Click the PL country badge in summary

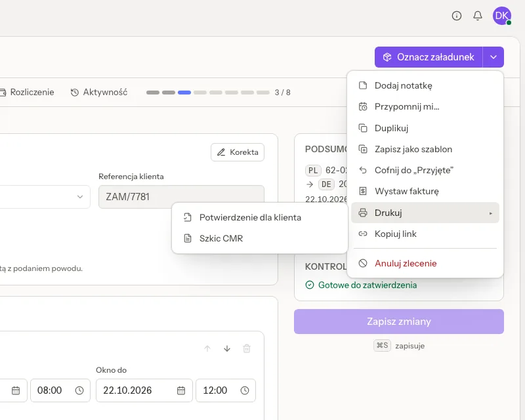313,171
